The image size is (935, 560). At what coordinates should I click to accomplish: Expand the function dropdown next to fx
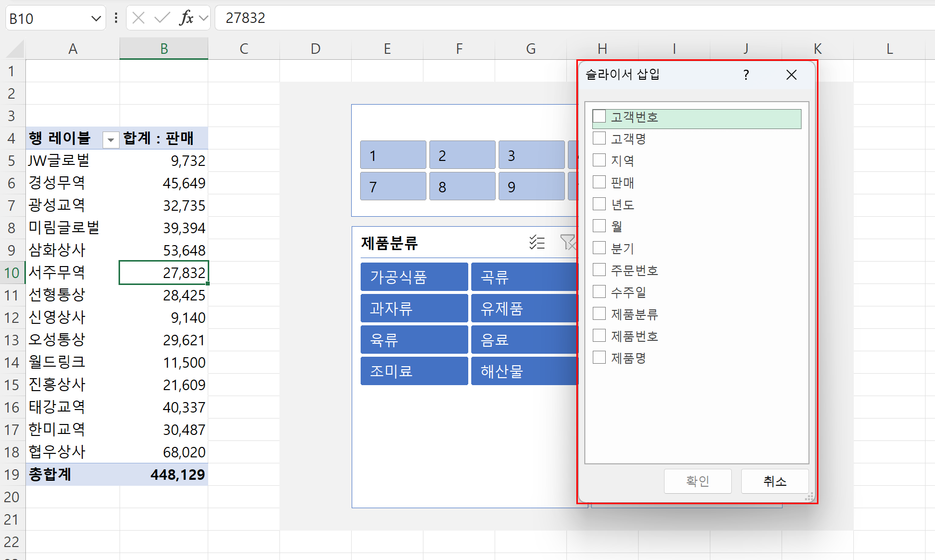tap(203, 18)
